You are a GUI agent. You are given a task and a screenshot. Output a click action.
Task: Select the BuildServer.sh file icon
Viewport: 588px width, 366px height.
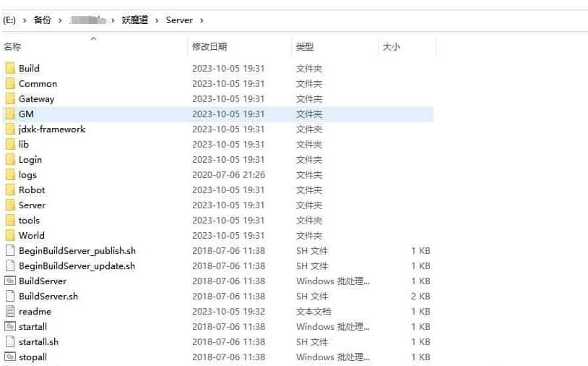click(x=11, y=296)
